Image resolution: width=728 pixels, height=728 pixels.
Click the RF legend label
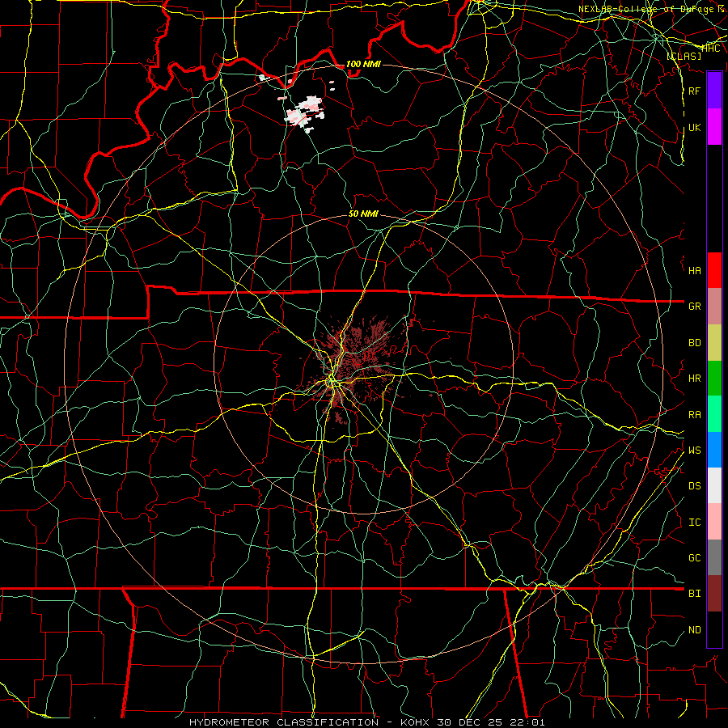(694, 91)
